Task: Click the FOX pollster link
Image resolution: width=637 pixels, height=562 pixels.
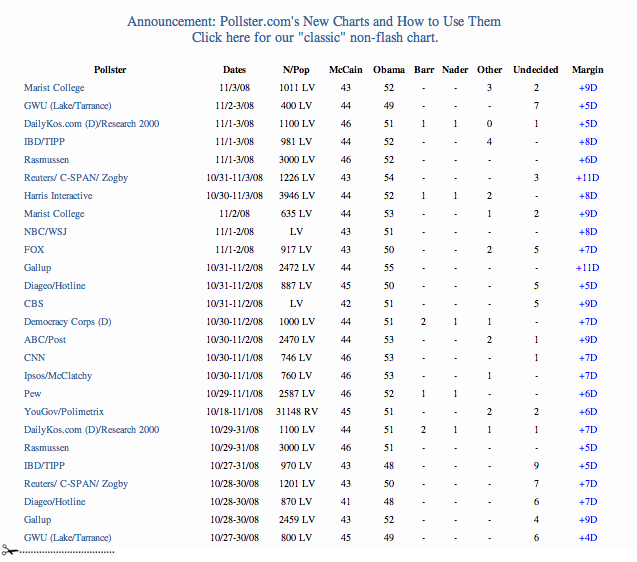Action: [34, 250]
